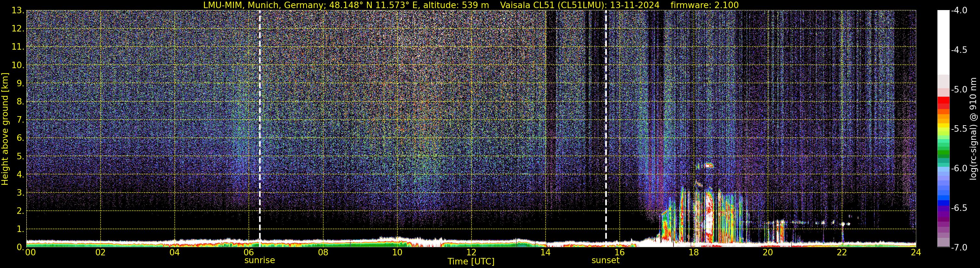Click the "20" time axis tick label
Image resolution: width=980 pixels, height=268 pixels.
768,253
